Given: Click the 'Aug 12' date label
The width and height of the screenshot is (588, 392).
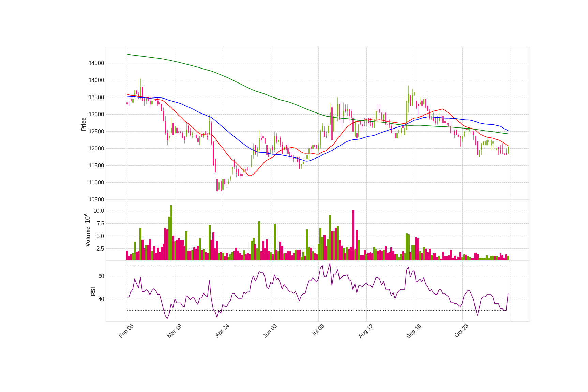Looking at the screenshot, I should pos(366,331).
